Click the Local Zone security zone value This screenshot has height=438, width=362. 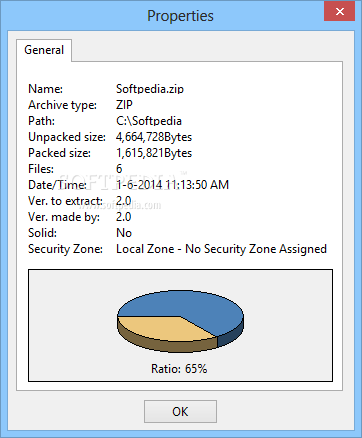tap(221, 249)
